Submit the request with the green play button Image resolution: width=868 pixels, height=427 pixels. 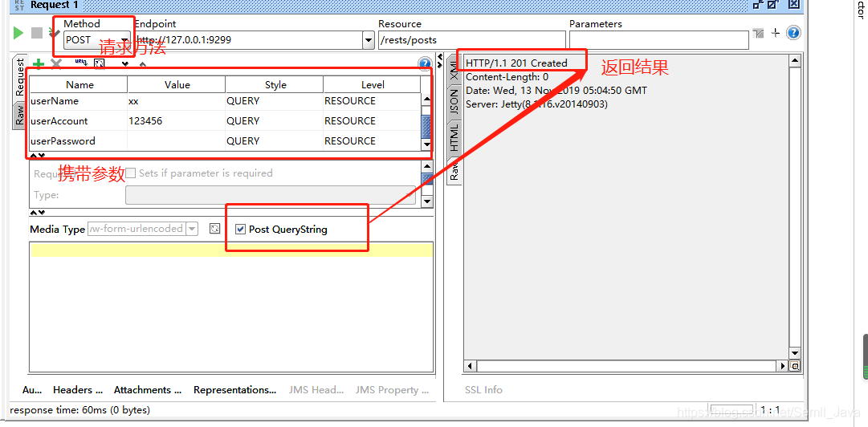(x=18, y=33)
